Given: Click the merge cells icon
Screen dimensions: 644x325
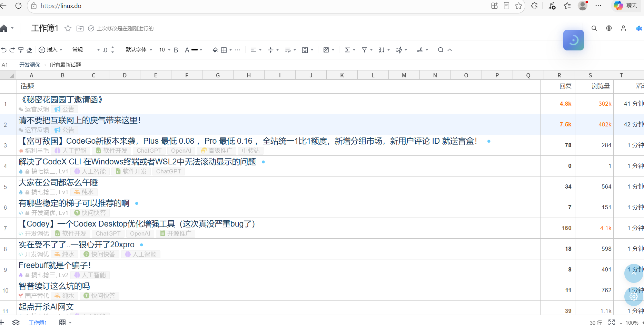Looking at the screenshot, I should 305,50.
